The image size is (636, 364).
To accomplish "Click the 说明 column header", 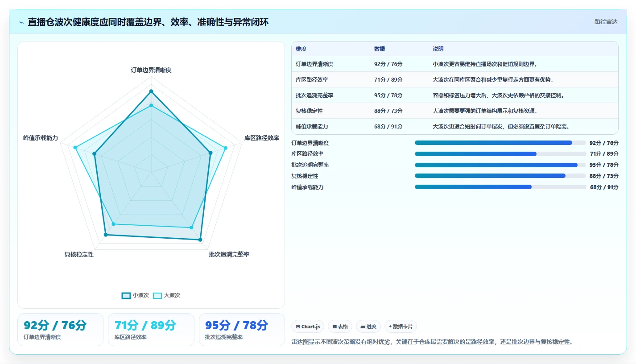I will (438, 49).
